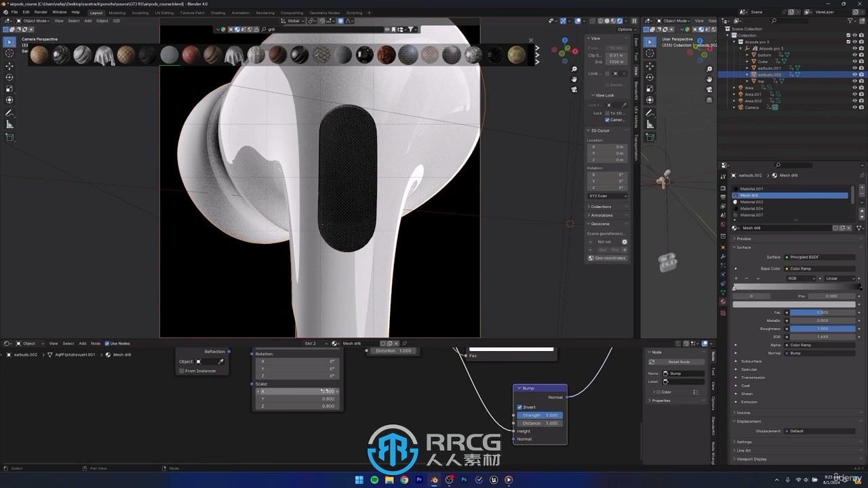
Task: Open Spotify from the Windows taskbar
Action: point(374,480)
